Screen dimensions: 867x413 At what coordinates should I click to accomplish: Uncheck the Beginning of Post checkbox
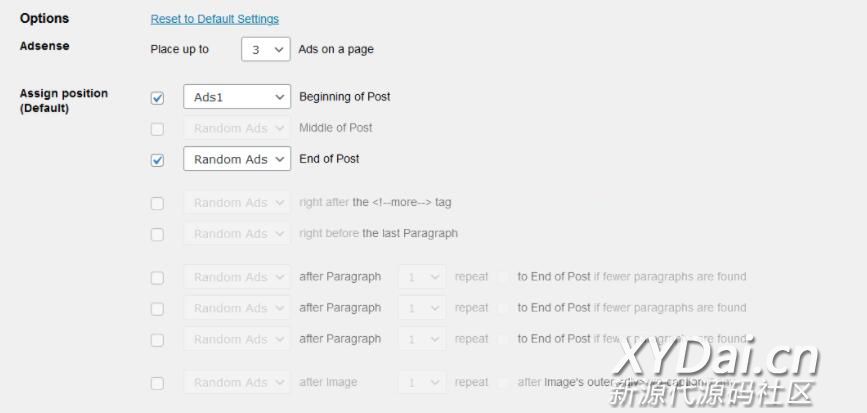pyautogui.click(x=157, y=98)
